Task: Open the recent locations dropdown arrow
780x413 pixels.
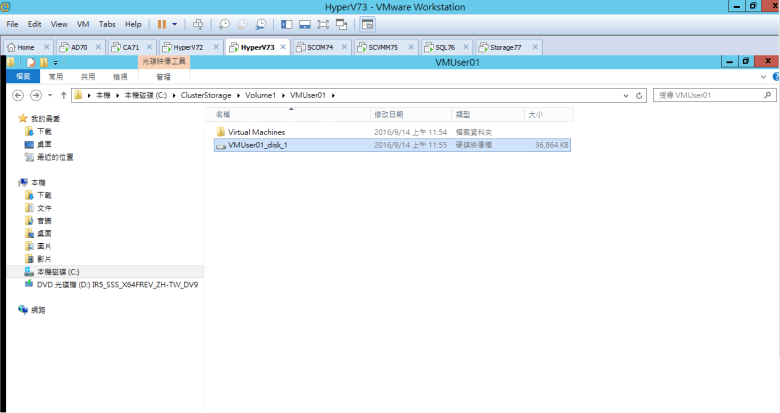Action: point(50,95)
